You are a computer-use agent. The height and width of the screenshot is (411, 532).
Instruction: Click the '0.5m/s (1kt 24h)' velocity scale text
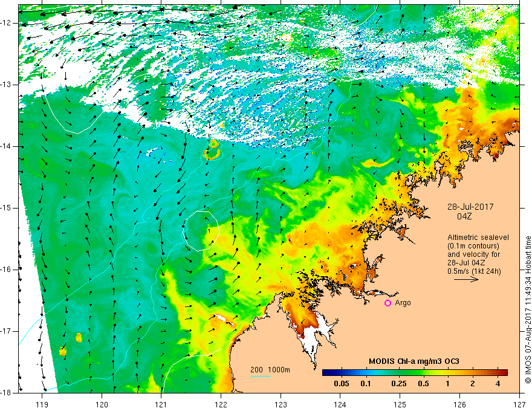click(x=475, y=271)
